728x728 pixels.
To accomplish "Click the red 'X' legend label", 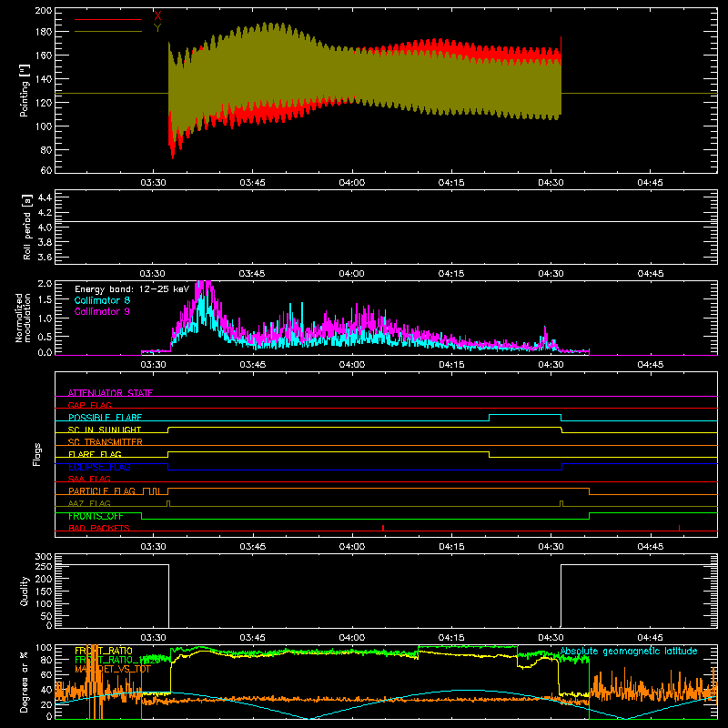I will pyautogui.click(x=157, y=15).
